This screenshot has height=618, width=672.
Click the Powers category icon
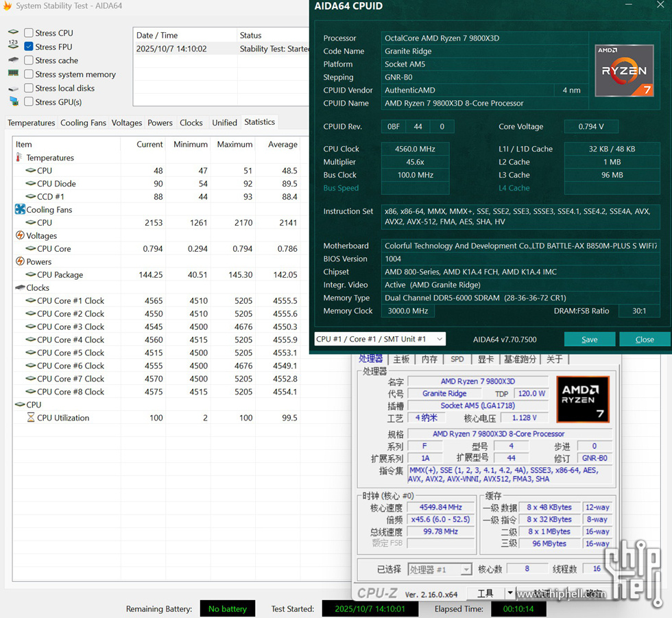tap(20, 262)
